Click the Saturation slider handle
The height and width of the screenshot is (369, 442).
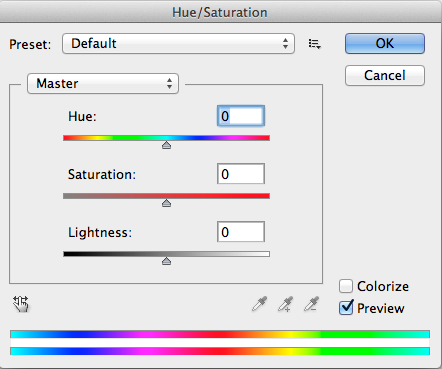(166, 203)
